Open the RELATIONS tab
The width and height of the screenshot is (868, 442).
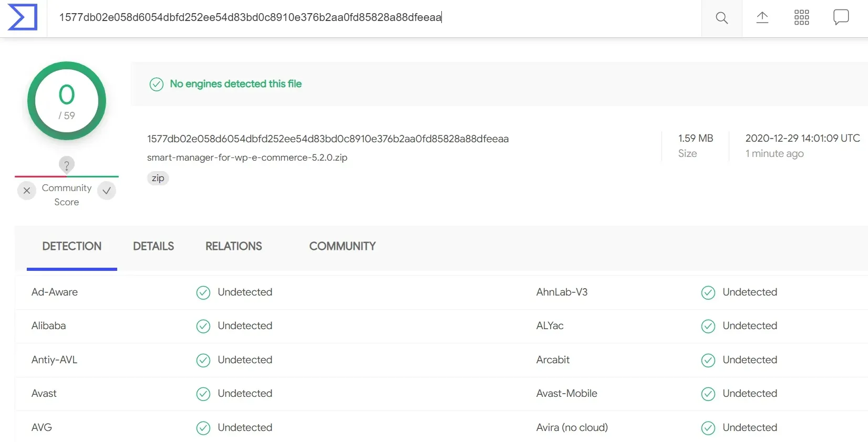coord(234,246)
